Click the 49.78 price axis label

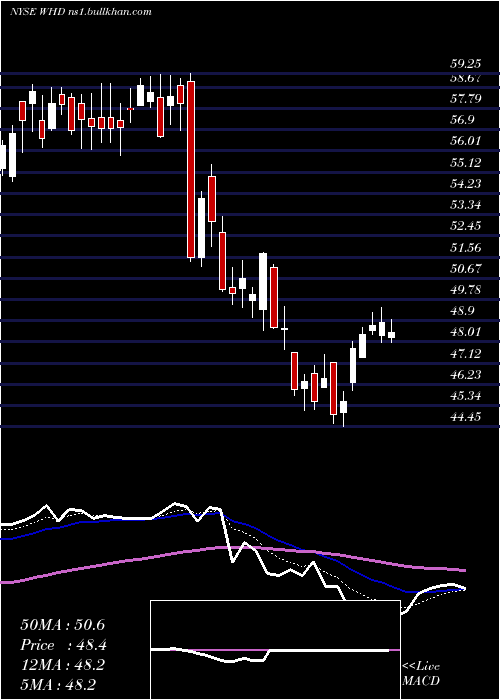(x=465, y=290)
